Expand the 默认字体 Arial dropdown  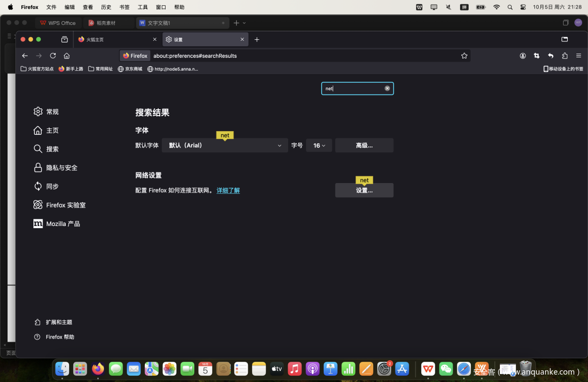[224, 145]
